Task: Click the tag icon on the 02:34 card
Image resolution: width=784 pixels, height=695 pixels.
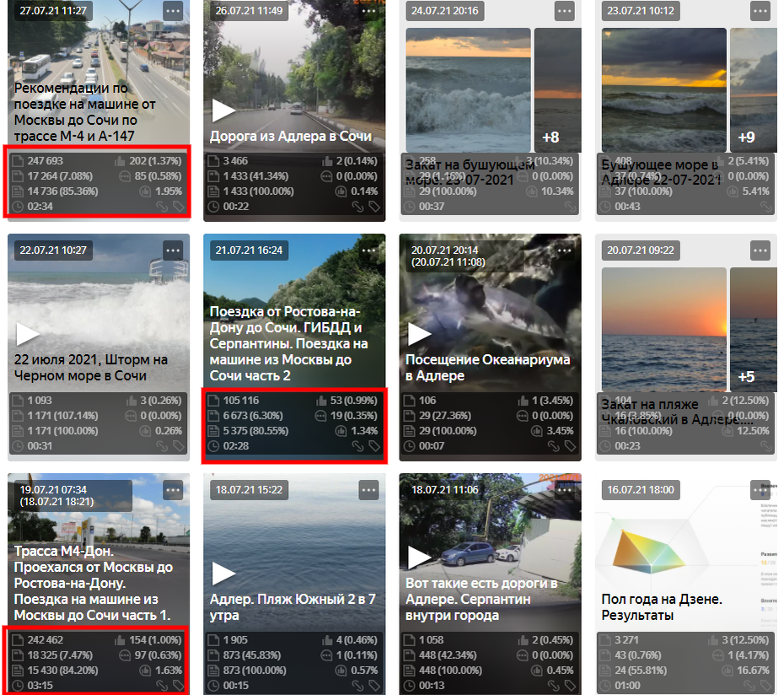Action: tap(179, 206)
